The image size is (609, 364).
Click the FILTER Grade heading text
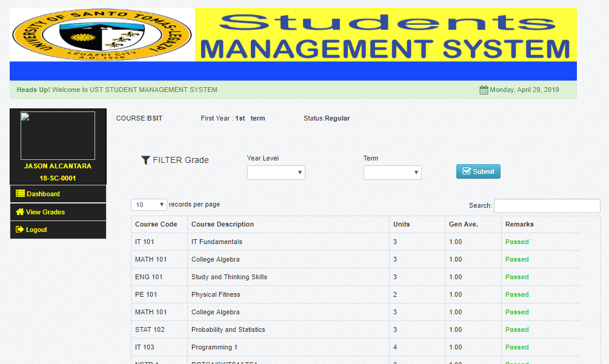tap(181, 160)
